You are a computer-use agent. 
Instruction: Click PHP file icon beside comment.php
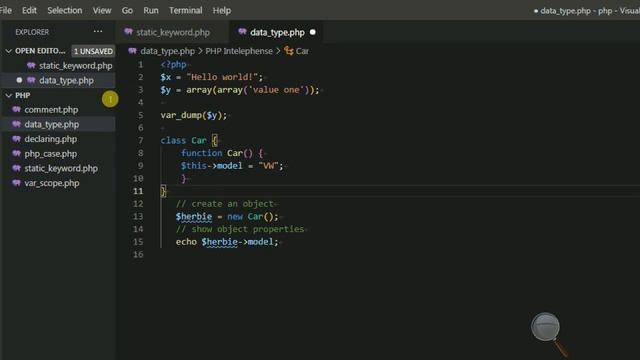(x=16, y=110)
